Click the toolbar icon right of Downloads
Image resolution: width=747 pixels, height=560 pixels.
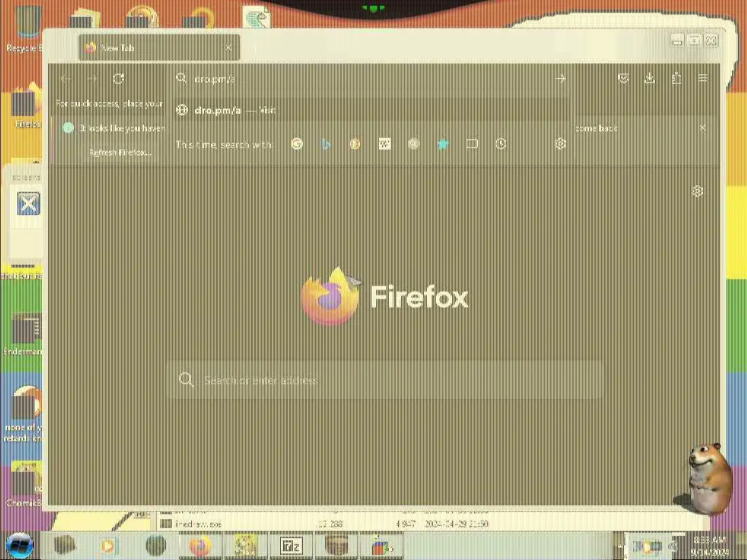click(676, 79)
